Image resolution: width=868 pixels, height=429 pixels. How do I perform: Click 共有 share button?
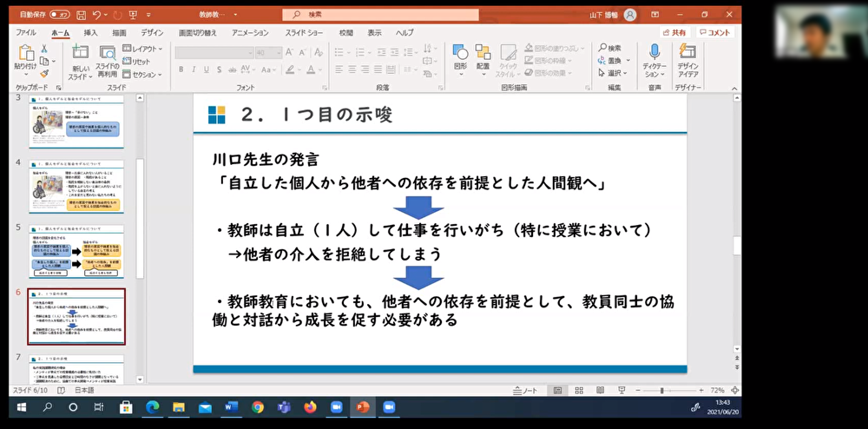point(674,33)
